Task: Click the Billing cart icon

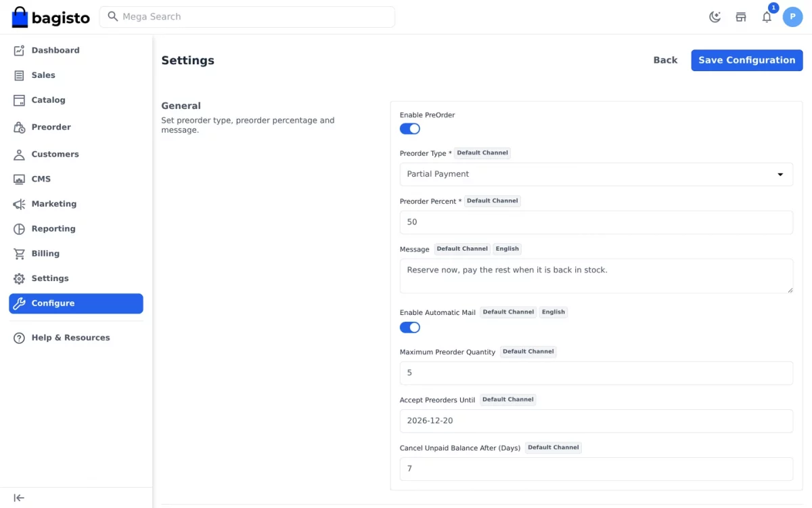Action: [x=19, y=254]
